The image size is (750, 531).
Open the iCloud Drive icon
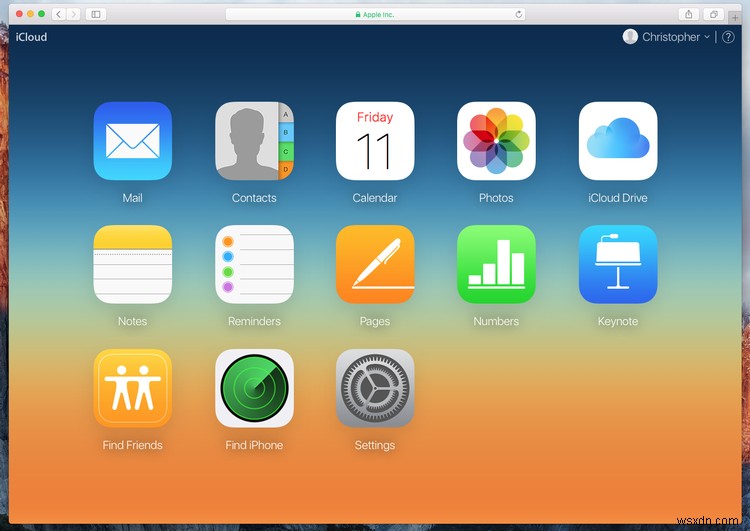[618, 141]
